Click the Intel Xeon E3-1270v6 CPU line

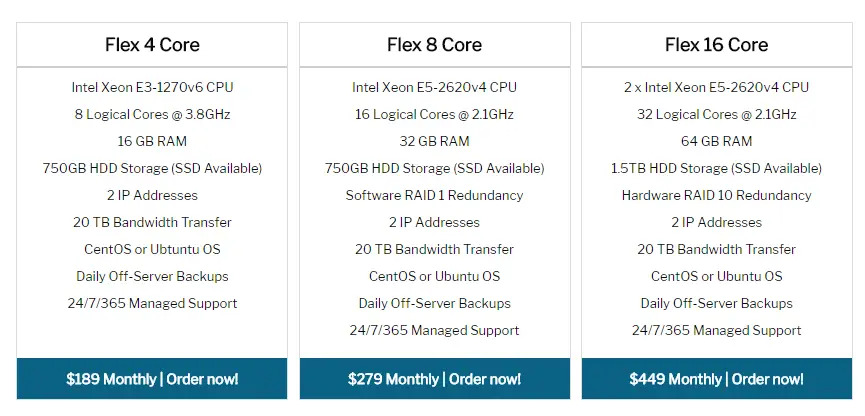(152, 87)
